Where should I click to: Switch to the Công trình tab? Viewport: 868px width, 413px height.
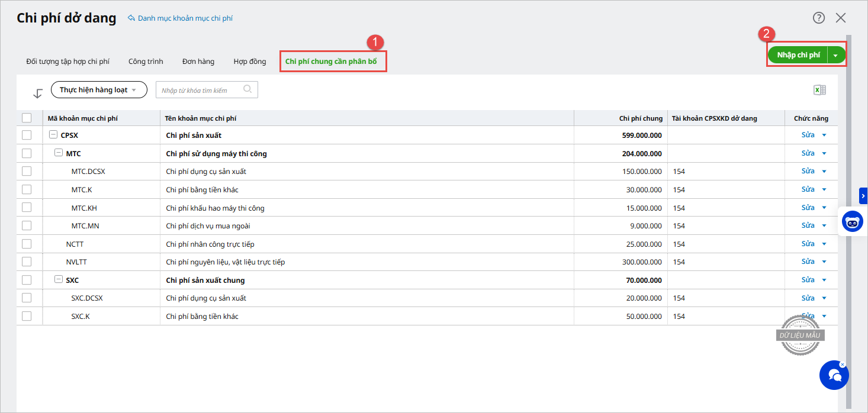click(x=146, y=62)
